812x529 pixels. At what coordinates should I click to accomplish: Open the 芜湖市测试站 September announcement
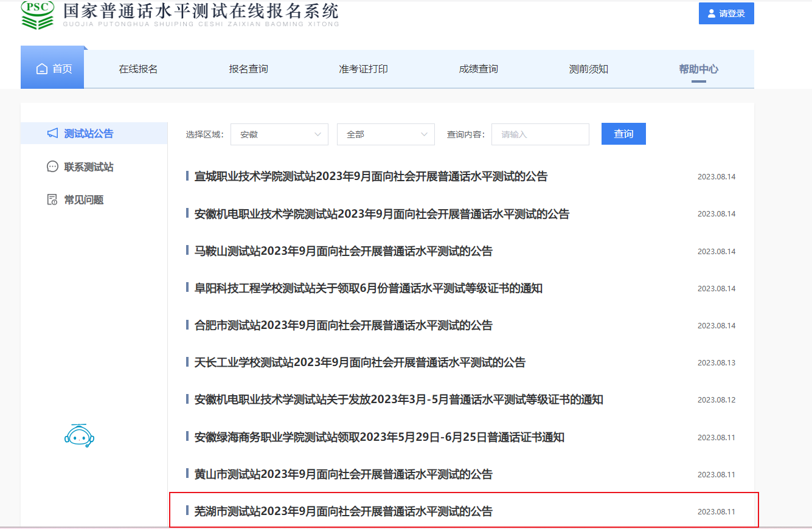tap(343, 511)
